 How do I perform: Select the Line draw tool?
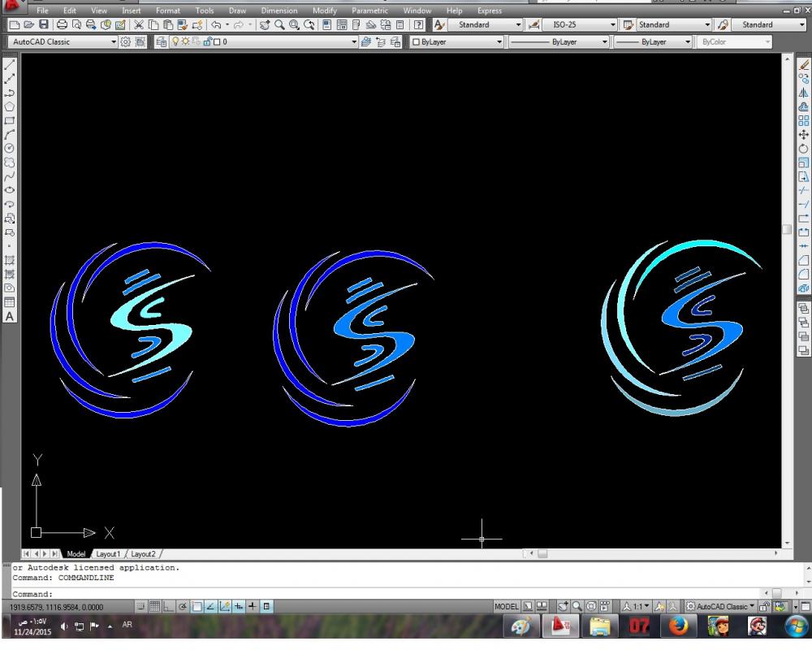9,65
